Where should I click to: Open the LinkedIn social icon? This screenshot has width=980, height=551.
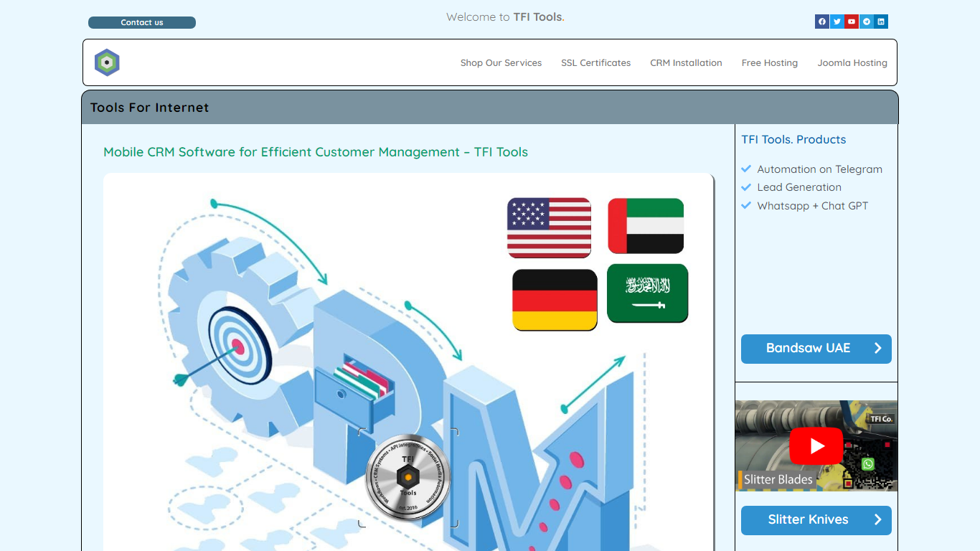pyautogui.click(x=881, y=22)
